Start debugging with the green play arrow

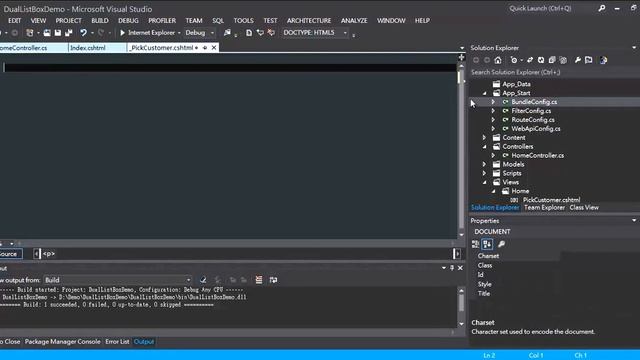click(122, 33)
